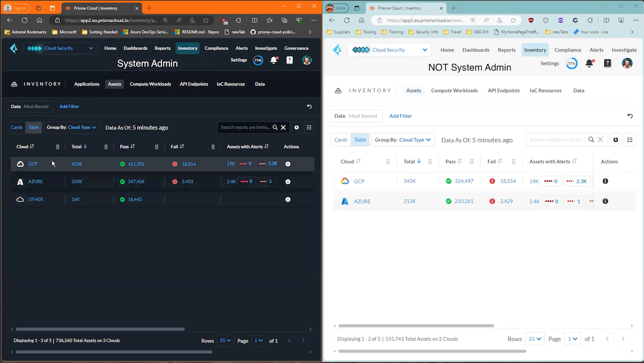Image resolution: width=644 pixels, height=363 pixels.
Task: Open the Applications tab in the dark window
Action: coord(86,84)
